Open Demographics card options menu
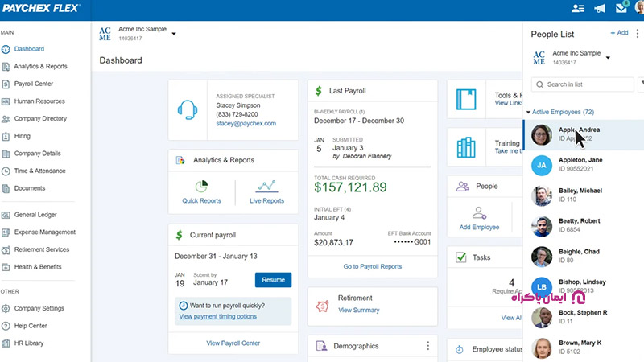The height and width of the screenshot is (362, 644). point(428,346)
